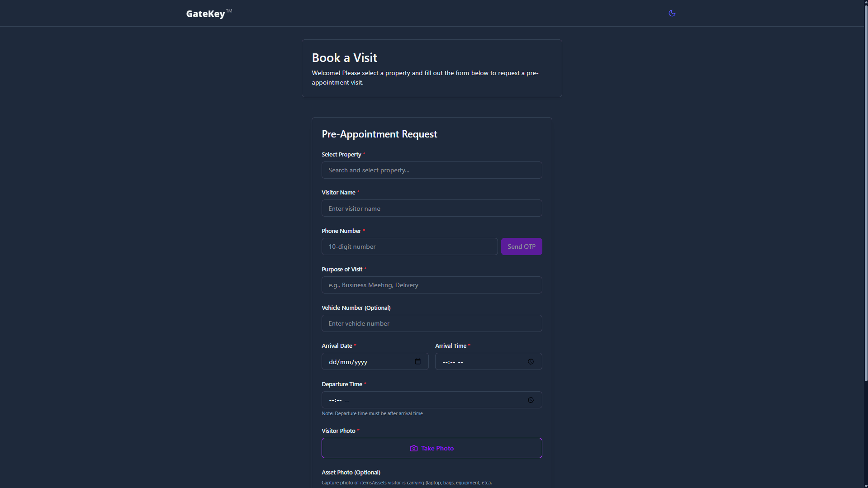Open the Arrival Date calendar picker icon

[417, 361]
